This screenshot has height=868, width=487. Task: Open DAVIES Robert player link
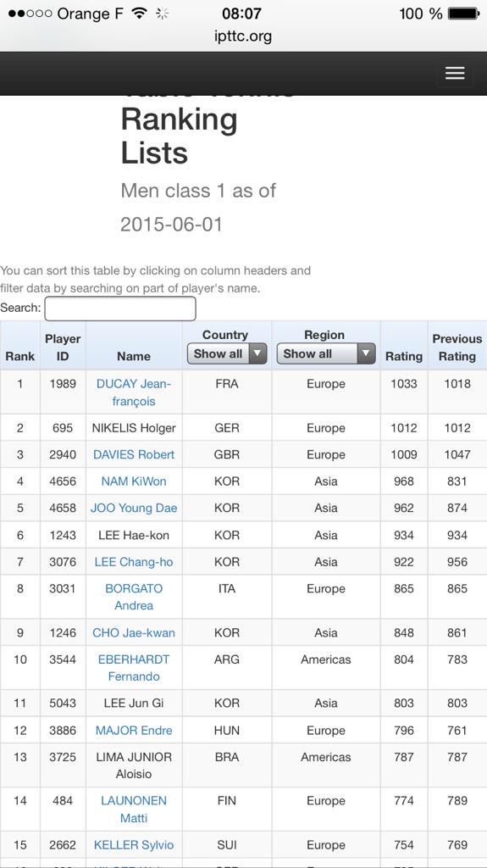coord(134,454)
